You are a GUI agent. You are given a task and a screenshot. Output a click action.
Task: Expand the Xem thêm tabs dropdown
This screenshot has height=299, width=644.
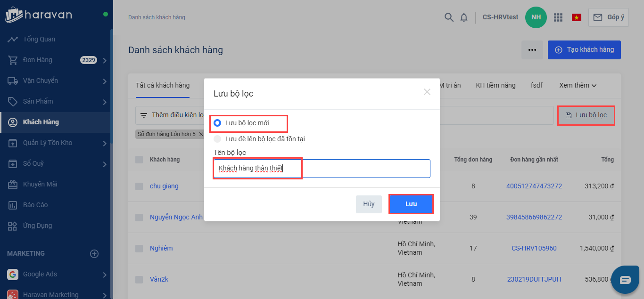pyautogui.click(x=578, y=85)
